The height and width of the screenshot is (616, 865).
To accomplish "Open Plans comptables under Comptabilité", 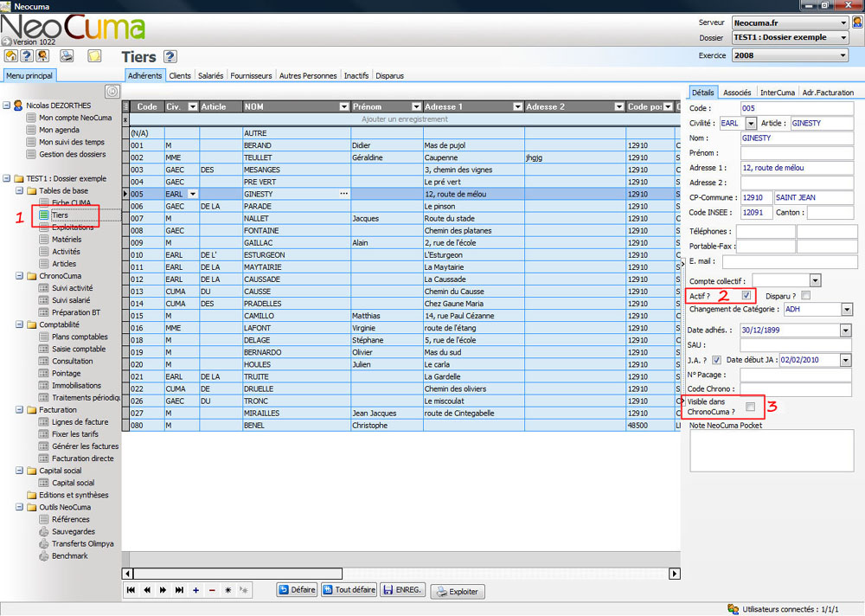I will click(80, 337).
